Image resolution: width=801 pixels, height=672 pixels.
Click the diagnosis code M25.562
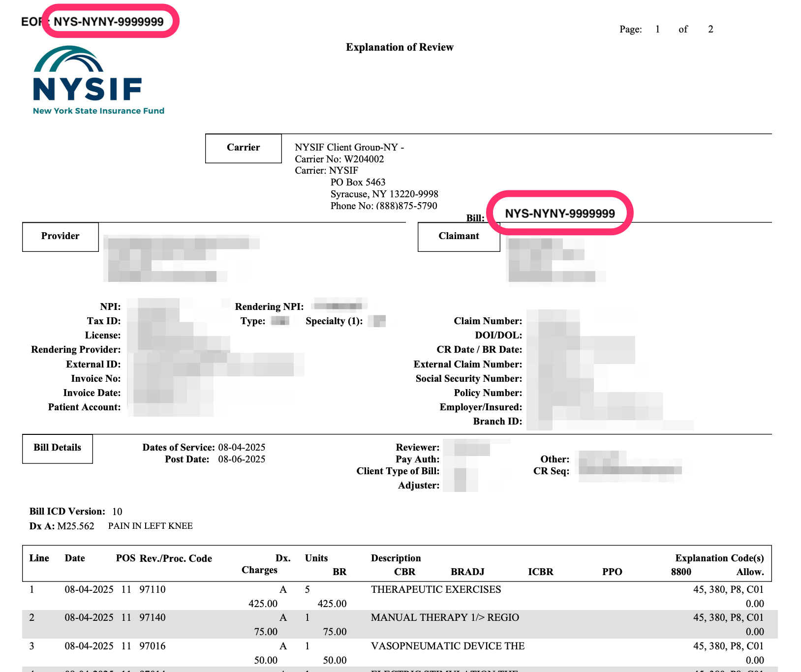point(76,526)
